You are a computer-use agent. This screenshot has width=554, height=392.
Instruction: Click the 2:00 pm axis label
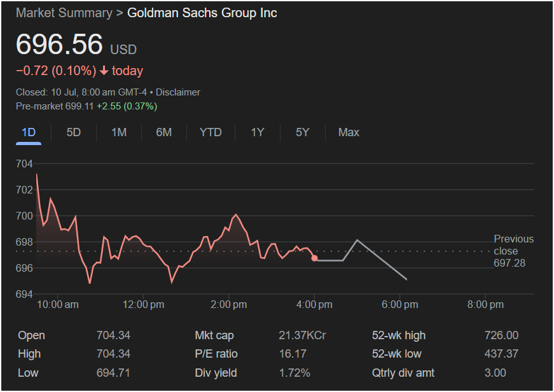229,305
